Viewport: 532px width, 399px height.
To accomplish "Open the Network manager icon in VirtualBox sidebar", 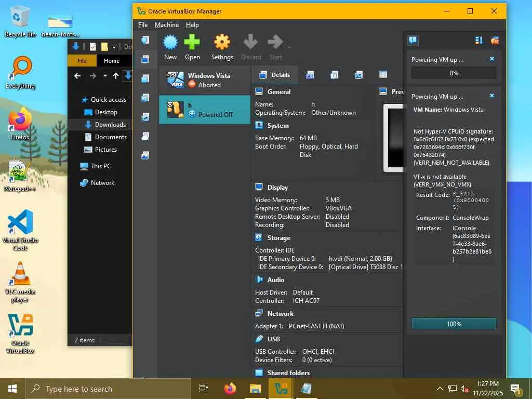I will point(145,117).
